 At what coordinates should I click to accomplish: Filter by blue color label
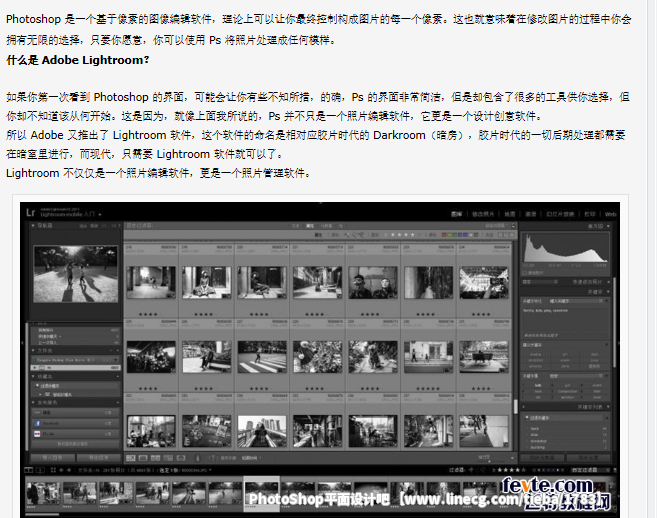(x=460, y=235)
